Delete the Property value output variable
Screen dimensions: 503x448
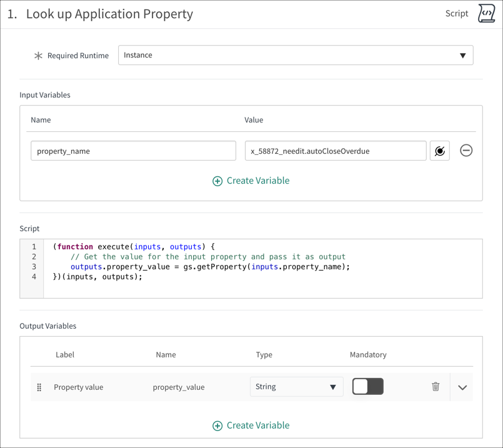tap(436, 386)
